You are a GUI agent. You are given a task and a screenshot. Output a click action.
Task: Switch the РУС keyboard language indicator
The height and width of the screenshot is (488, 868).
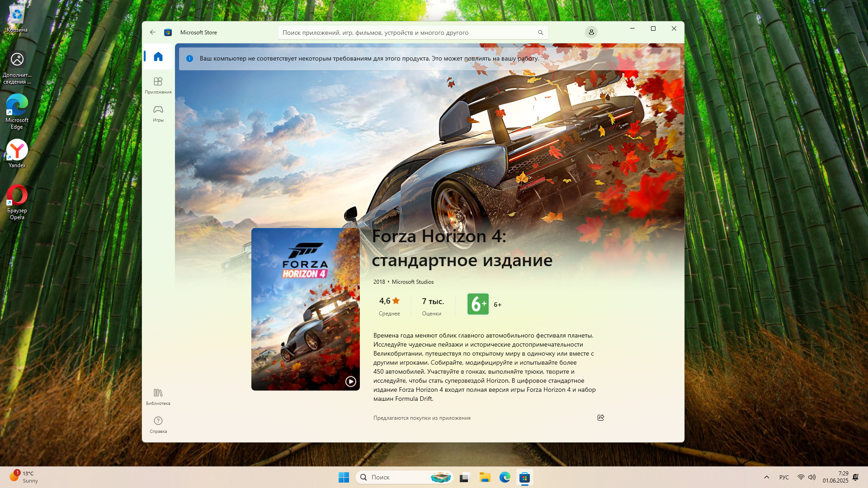(x=784, y=477)
